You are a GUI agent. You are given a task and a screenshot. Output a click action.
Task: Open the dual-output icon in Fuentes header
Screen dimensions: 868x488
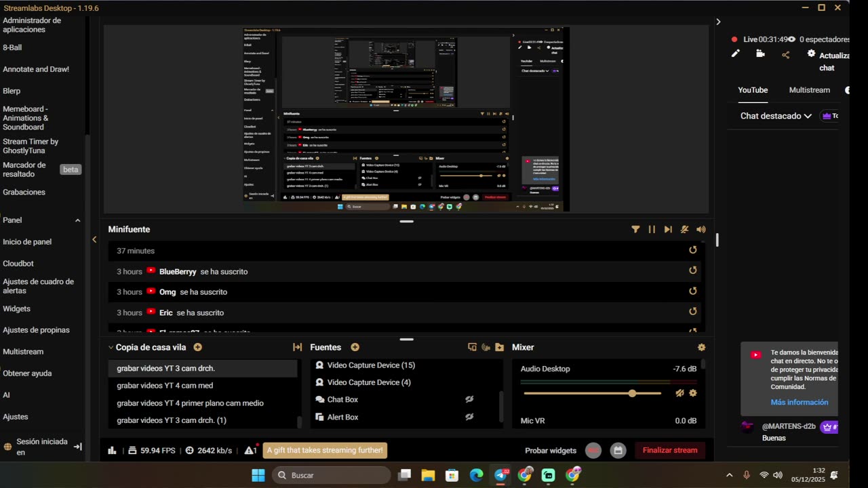click(473, 347)
